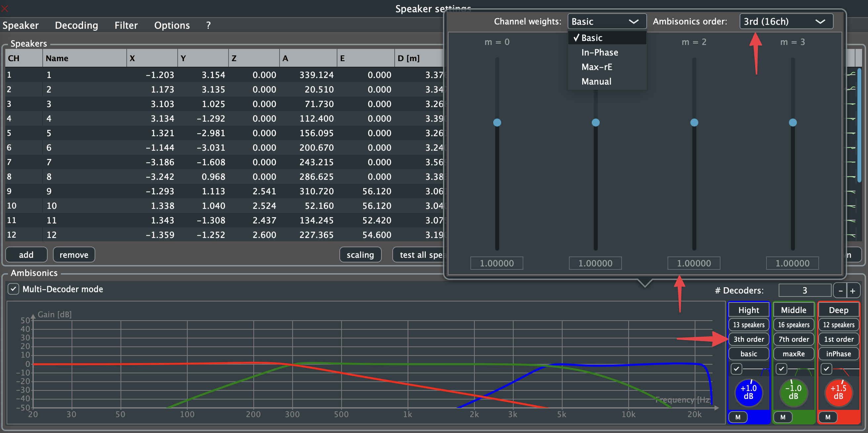
Task: Increase decoders count with plus button
Action: (852, 291)
